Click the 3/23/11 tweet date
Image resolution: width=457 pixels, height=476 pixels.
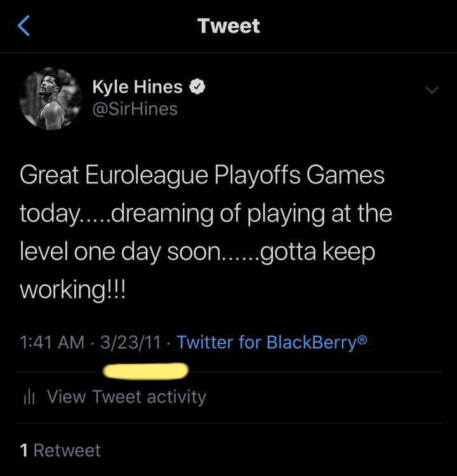coord(130,342)
